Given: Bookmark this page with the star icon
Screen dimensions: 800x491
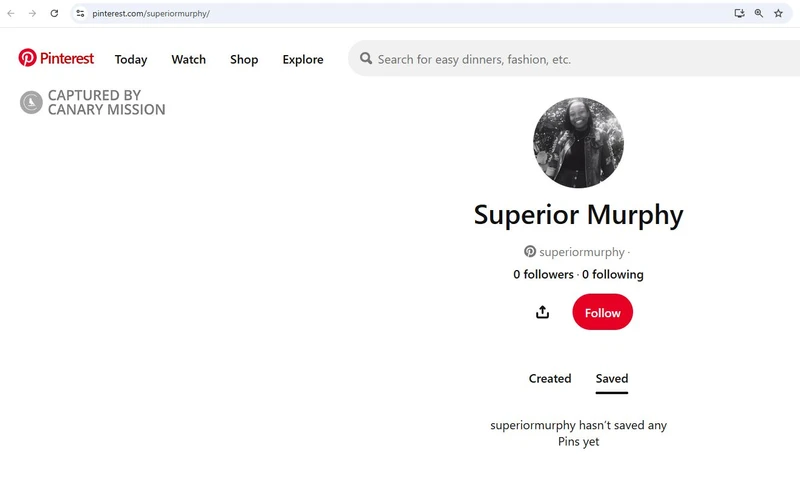Looking at the screenshot, I should (778, 13).
